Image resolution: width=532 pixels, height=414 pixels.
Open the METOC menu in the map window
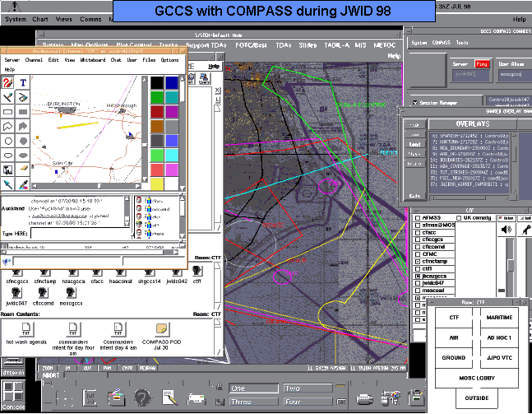pos(385,45)
